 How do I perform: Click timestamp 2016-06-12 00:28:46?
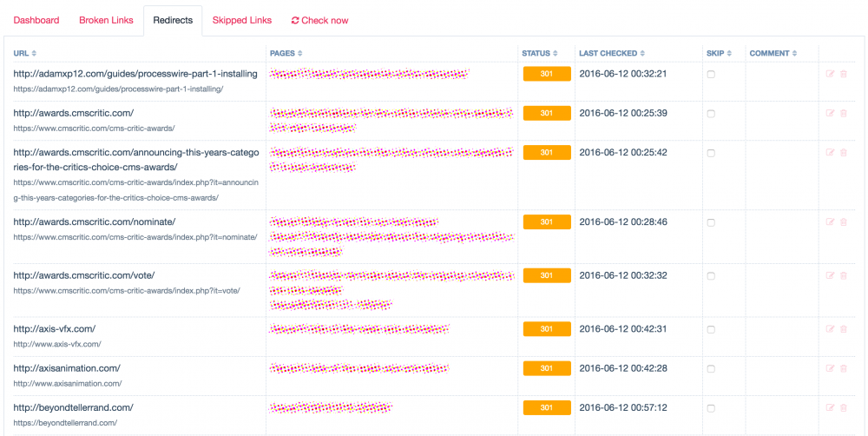tap(622, 221)
